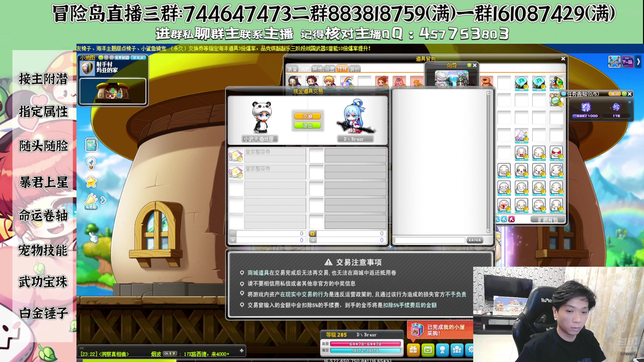The image size is (644, 362).
Task: Click the ENTER button in trade chat
Action: pyautogui.click(x=475, y=240)
